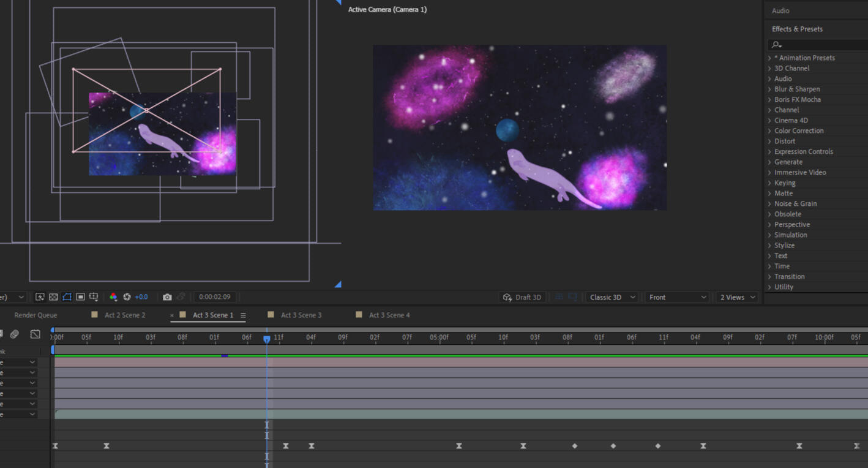868x468 pixels.
Task: Click the Region of Interest icon
Action: (80, 297)
